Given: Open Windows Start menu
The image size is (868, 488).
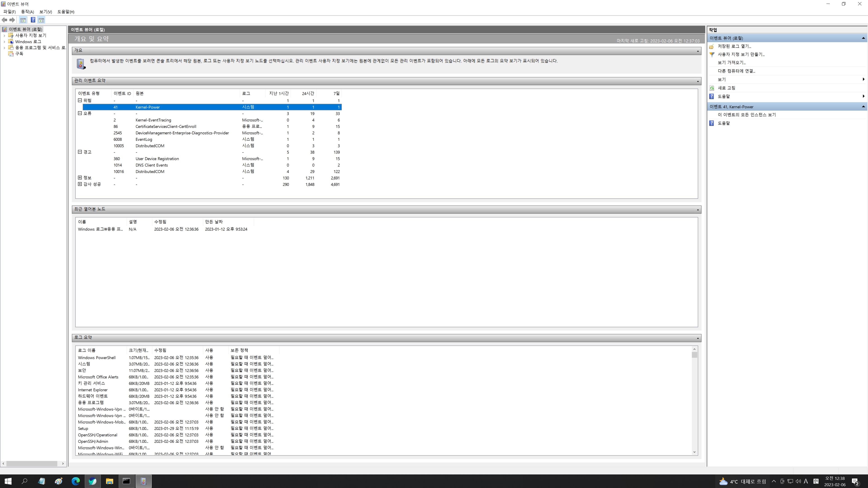Looking at the screenshot, I should tap(8, 481).
